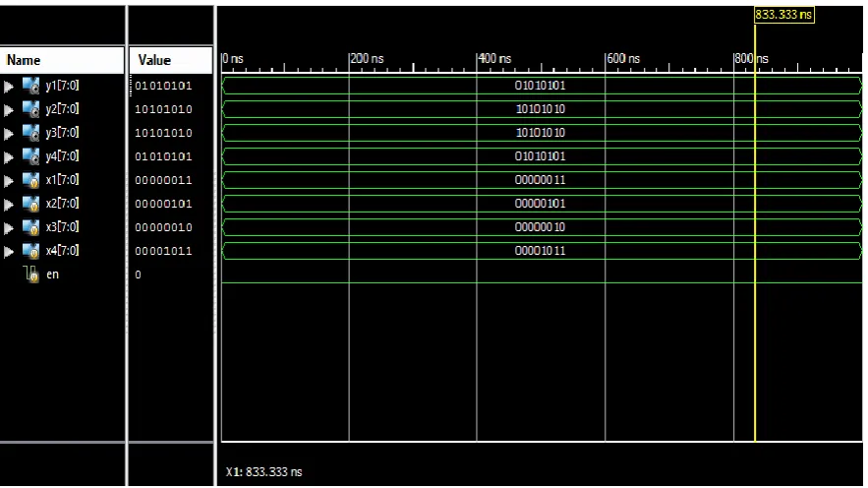Click the y3[7:0] bus icon
868x488 pixels.
tap(31, 133)
